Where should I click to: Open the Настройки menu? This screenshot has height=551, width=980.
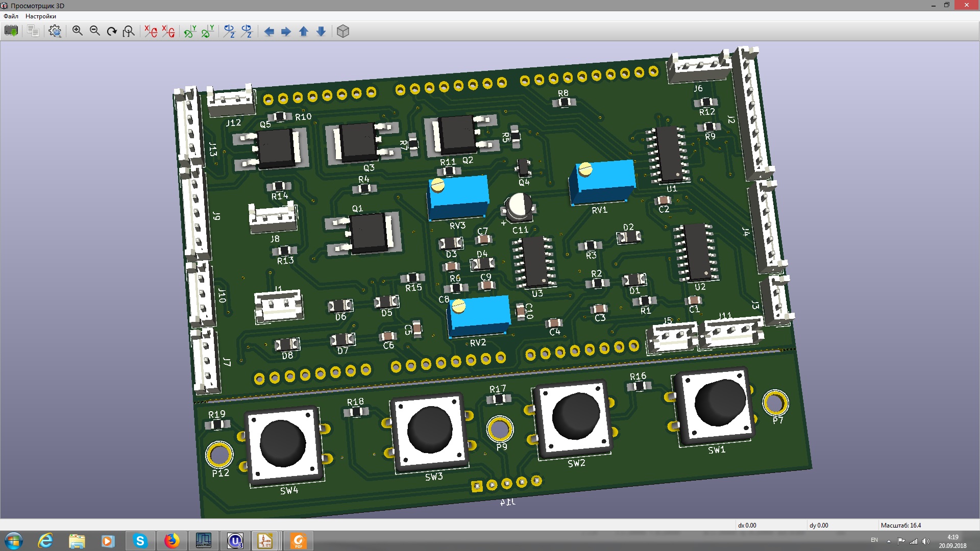[41, 16]
